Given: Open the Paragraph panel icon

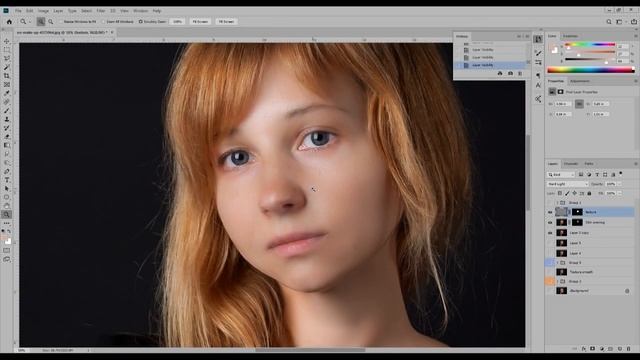Looking at the screenshot, I should coord(538,76).
